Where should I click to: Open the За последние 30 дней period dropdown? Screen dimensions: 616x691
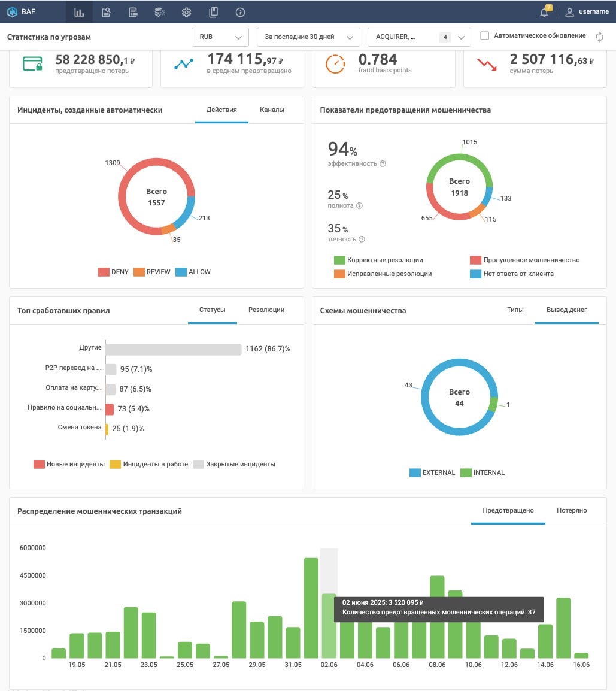(308, 37)
